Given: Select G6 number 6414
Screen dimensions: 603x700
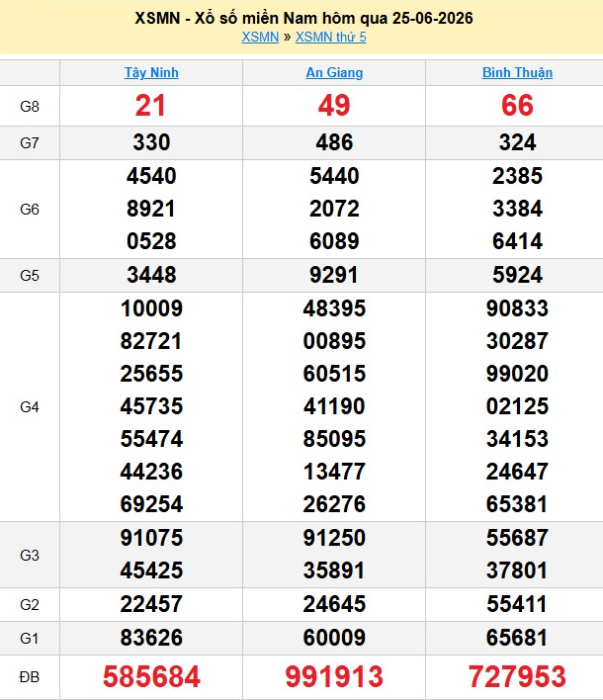Looking at the screenshot, I should (517, 241).
